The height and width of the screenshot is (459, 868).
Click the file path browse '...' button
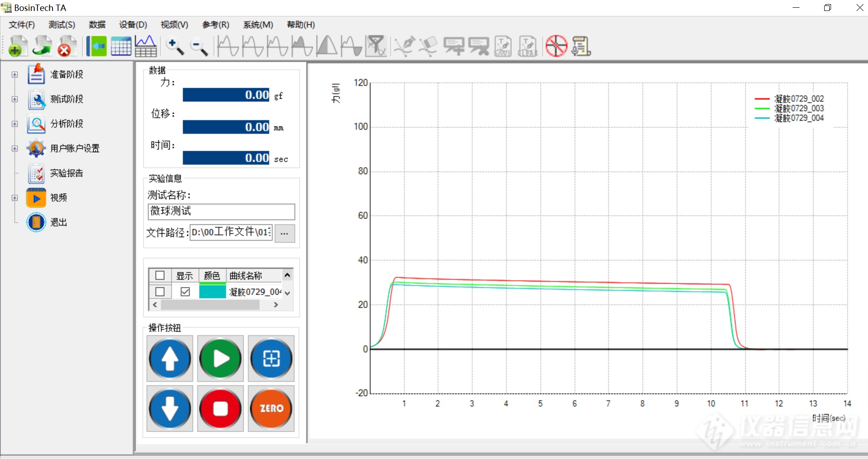coord(284,233)
